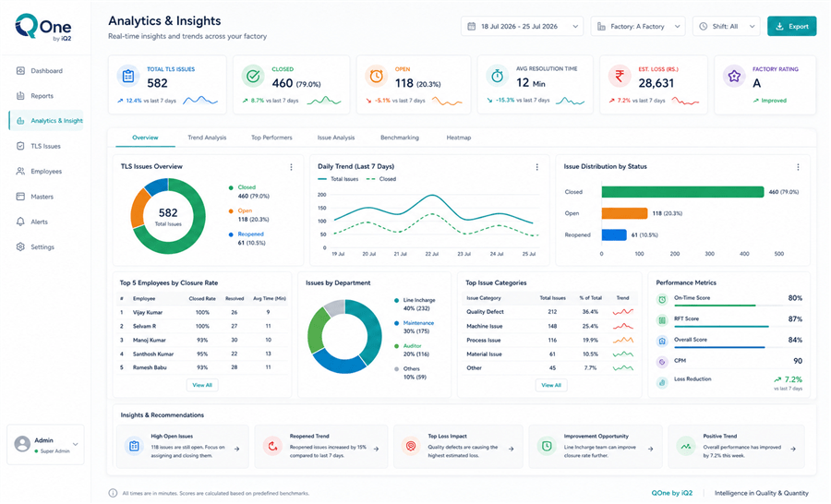Open the Masters sidebar icon
This screenshot has height=504, width=831.
(20, 196)
